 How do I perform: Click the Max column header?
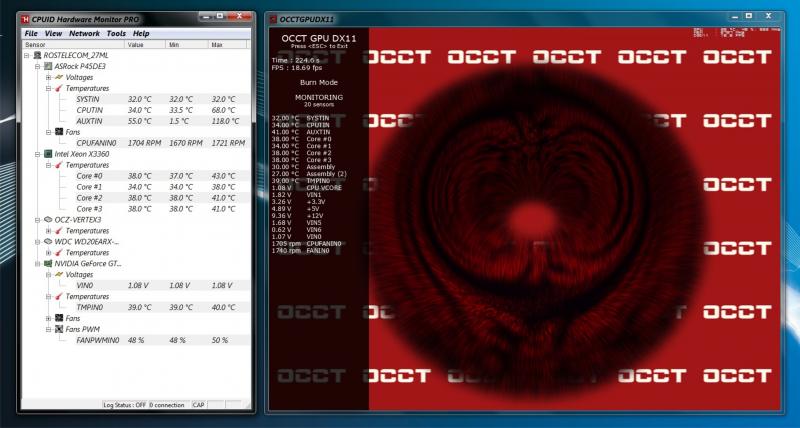point(228,45)
